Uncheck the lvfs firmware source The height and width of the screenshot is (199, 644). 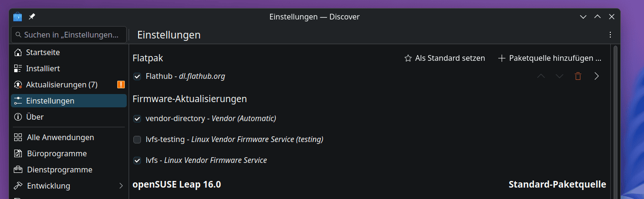[x=137, y=161]
